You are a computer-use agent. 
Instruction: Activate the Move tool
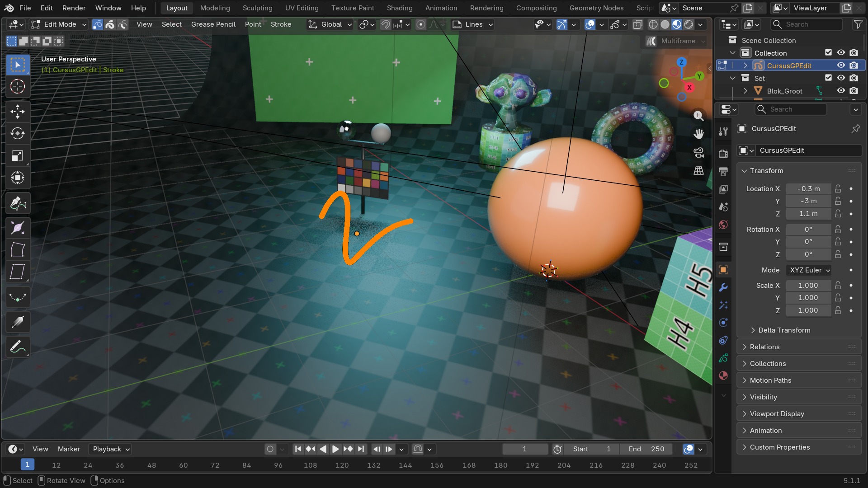tap(18, 111)
